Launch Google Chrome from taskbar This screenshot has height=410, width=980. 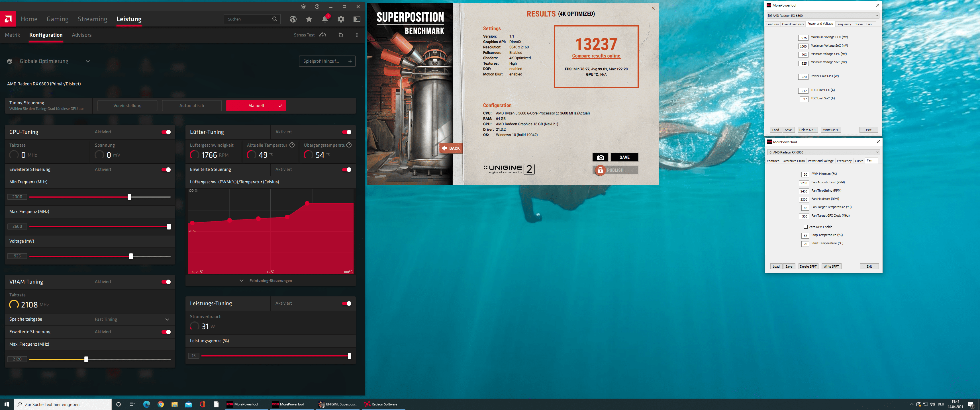(161, 404)
